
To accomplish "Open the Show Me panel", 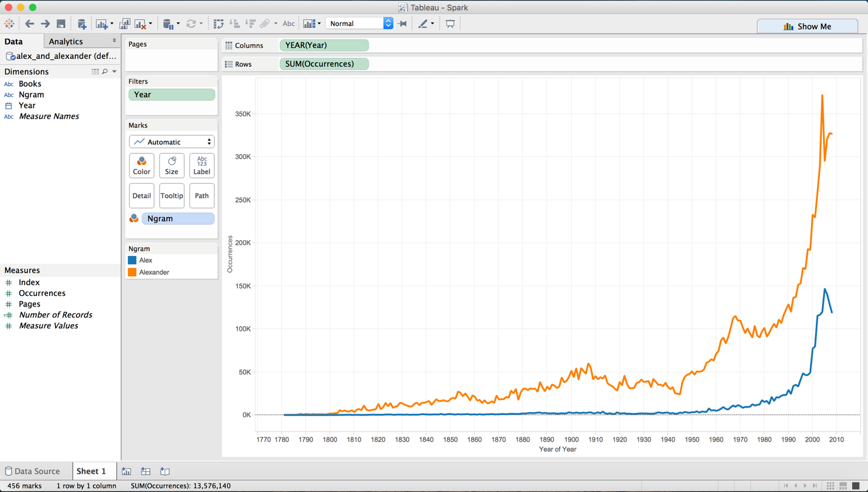I will [x=807, y=26].
